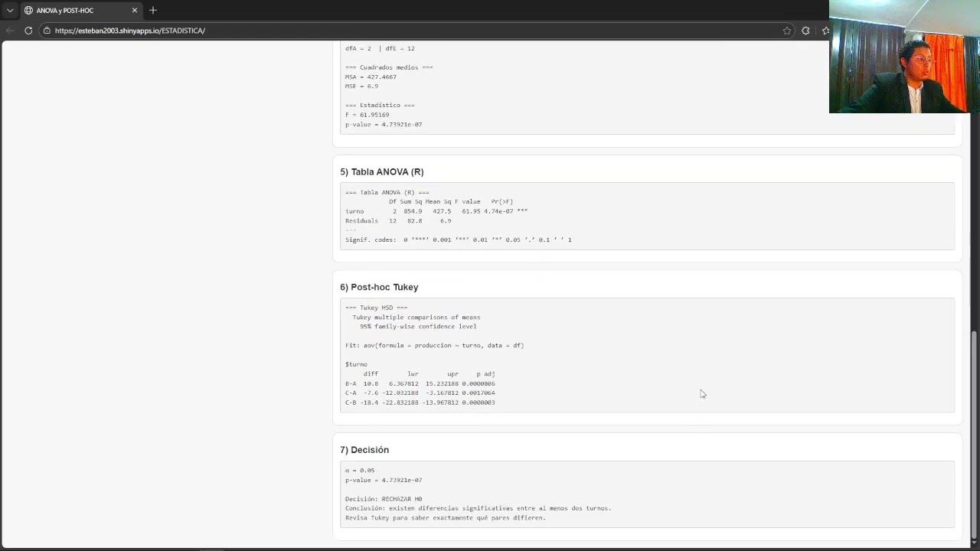Click the 'α = 0.05' line

coord(360,471)
